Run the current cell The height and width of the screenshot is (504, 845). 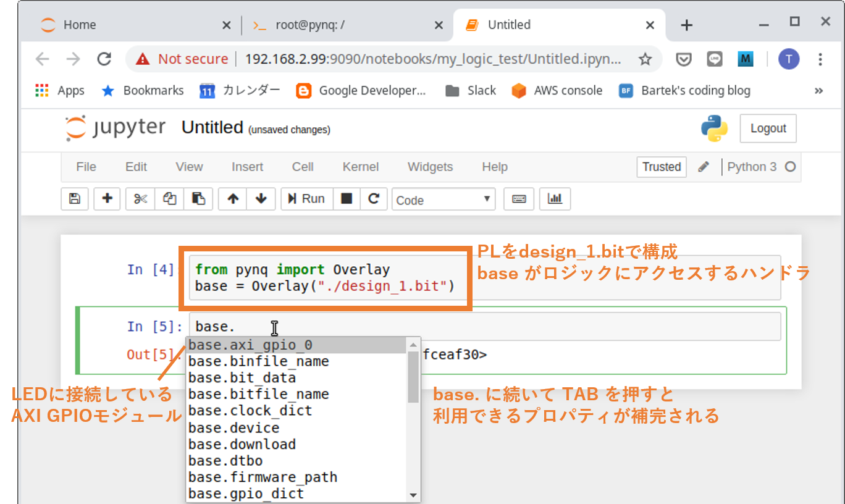[306, 199]
